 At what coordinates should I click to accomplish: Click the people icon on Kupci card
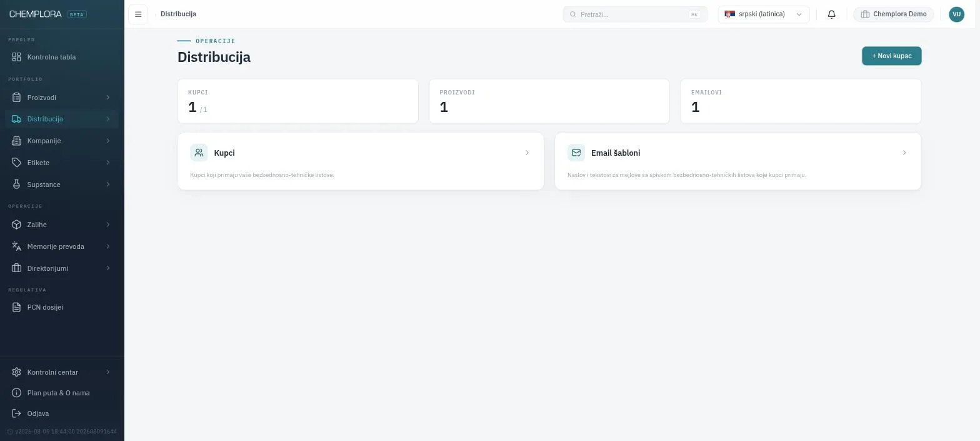coord(199,153)
